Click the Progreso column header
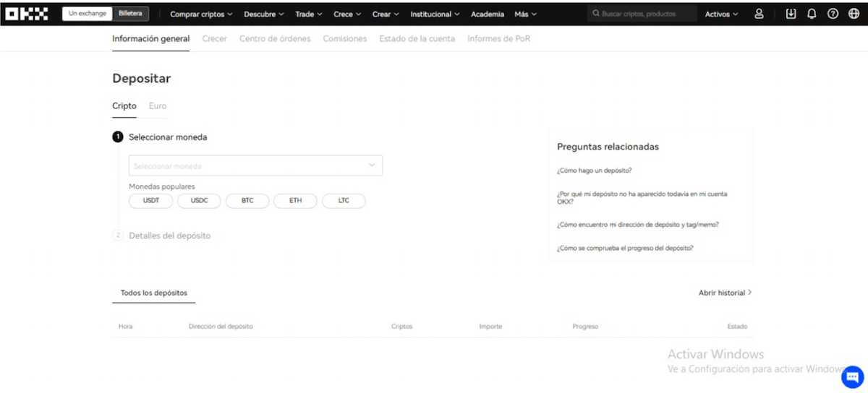This screenshot has width=868, height=401. pyautogui.click(x=585, y=327)
